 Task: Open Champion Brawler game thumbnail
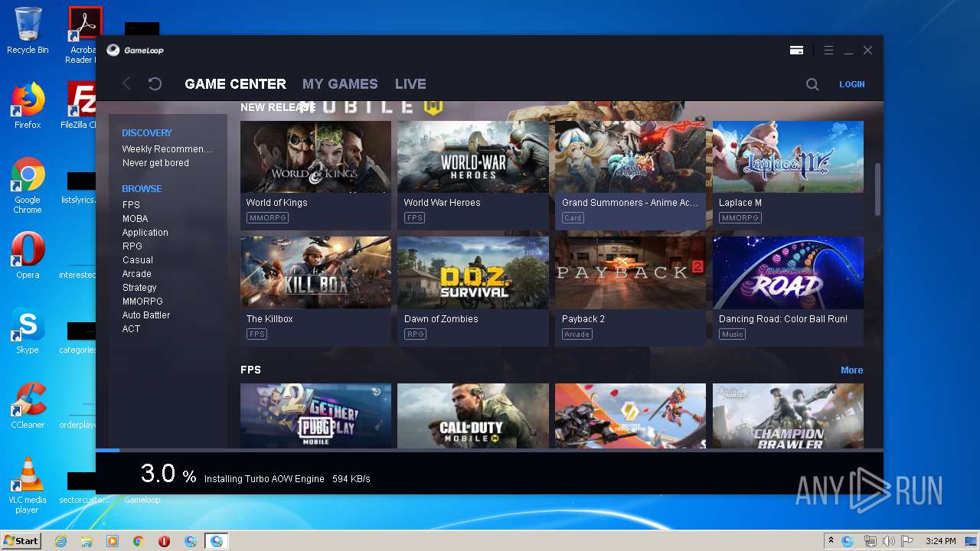pos(788,416)
